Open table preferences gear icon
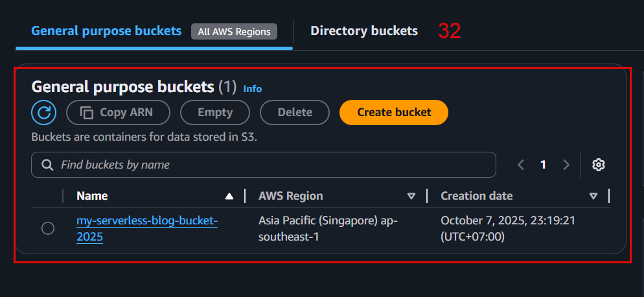Viewport: 644px width, 297px height. click(x=599, y=165)
